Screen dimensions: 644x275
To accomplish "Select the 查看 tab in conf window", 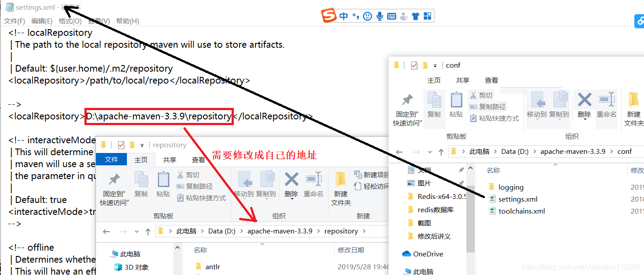I will coord(492,80).
